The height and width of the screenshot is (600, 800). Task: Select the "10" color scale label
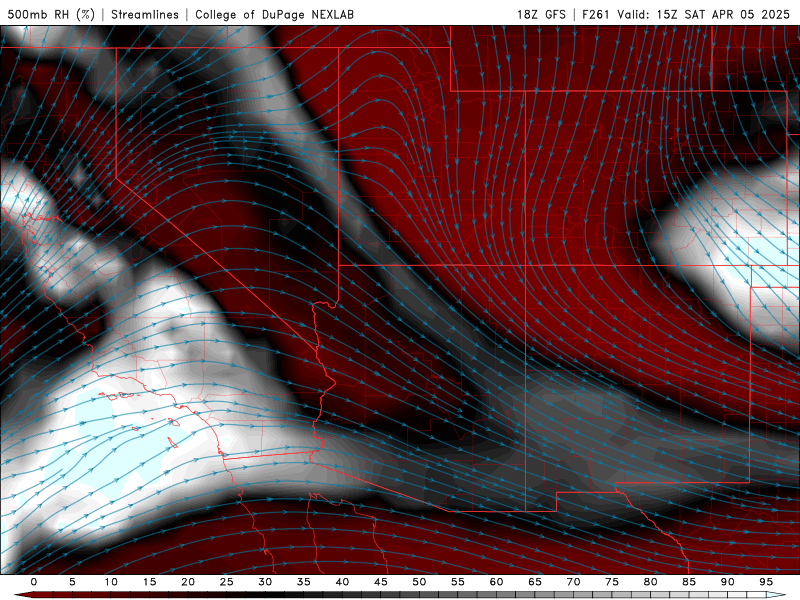point(111,582)
